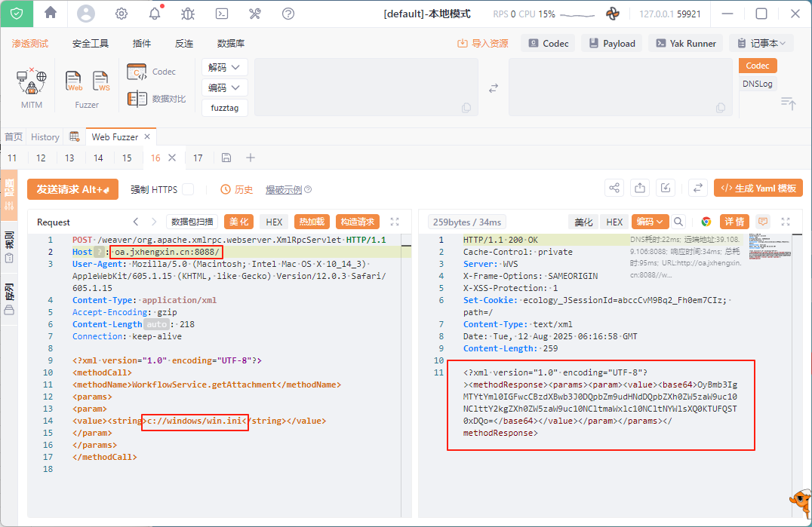
Task: Open the 反连 reverse connection menu
Action: 184,44
